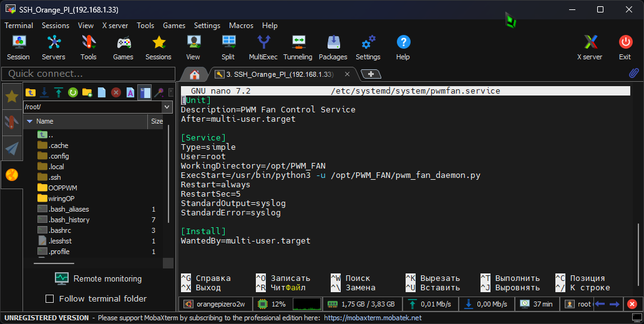Open the Settings gears toolbar button
The image size is (644, 324).
coord(368,47)
